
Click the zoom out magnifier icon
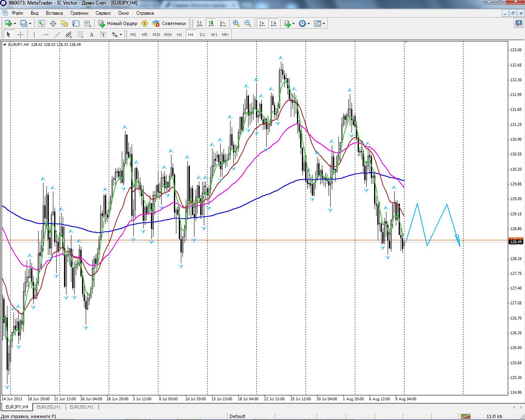(x=248, y=23)
